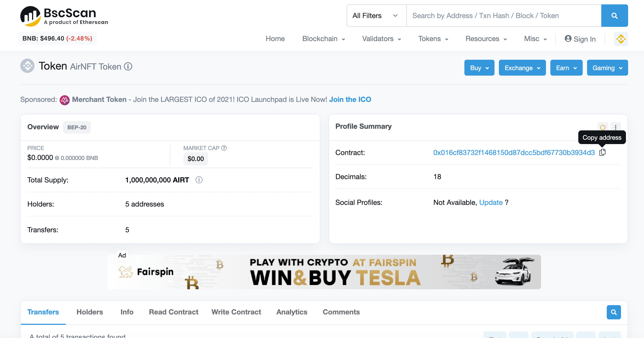Click the search address input field
The image size is (644, 338).
504,16
